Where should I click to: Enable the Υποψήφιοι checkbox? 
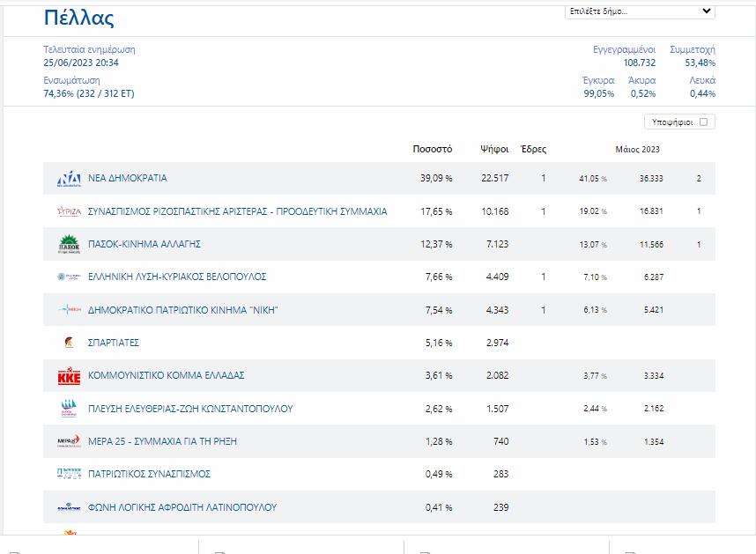703,122
